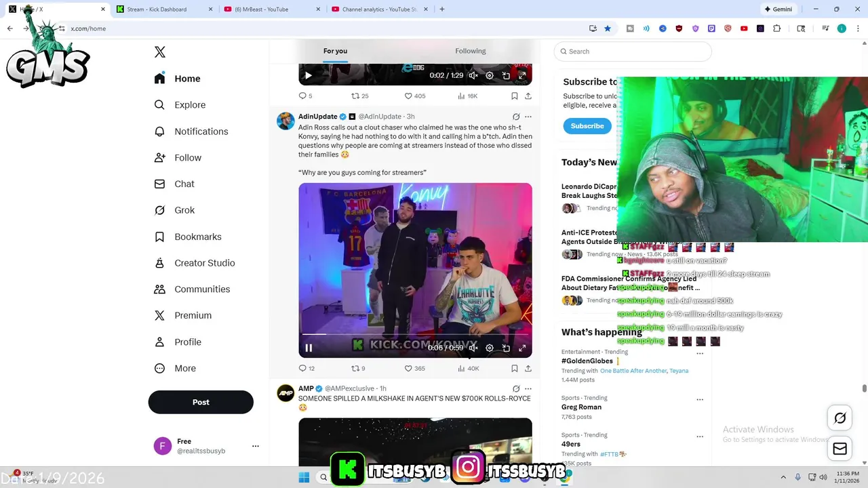This screenshot has height=488, width=868.
Task: Bookmark the AdinUpdate post
Action: point(515,369)
